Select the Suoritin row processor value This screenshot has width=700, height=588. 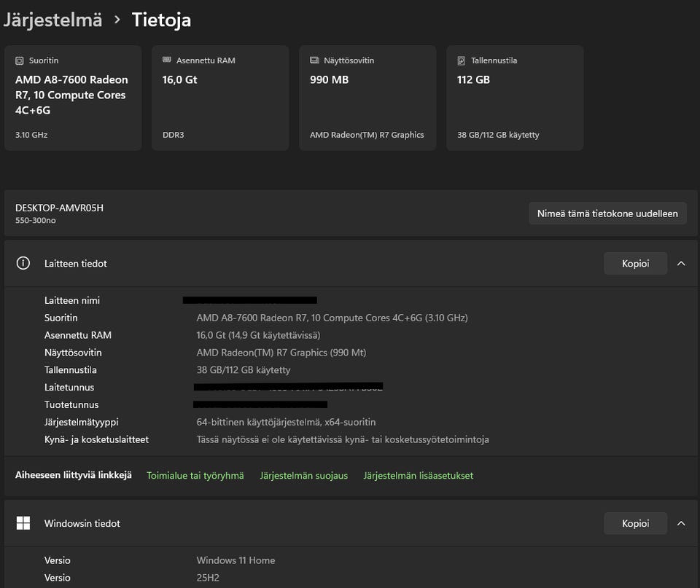click(x=332, y=318)
